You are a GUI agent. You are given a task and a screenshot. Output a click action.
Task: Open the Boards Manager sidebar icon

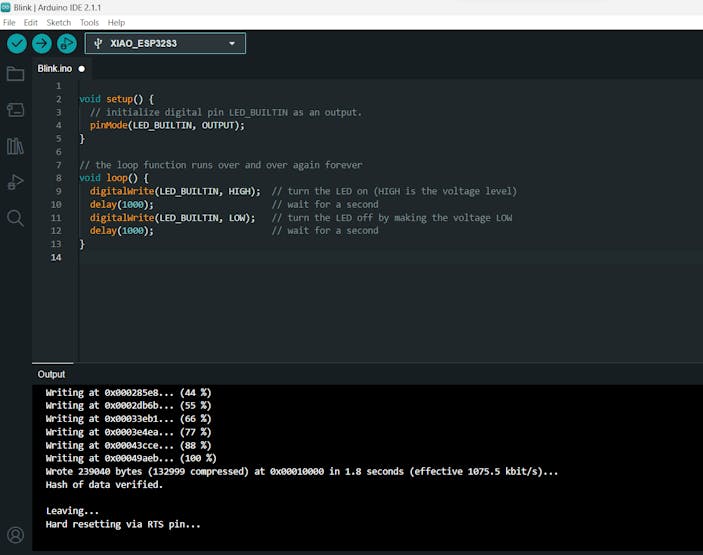(x=15, y=110)
